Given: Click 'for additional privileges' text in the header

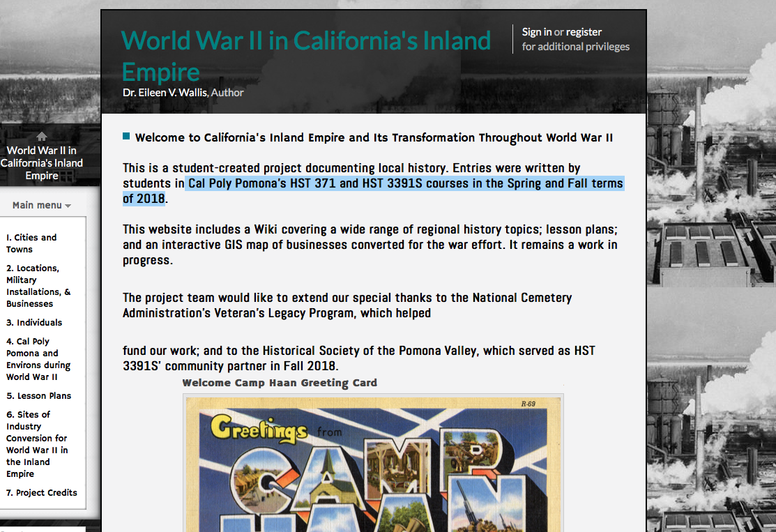Looking at the screenshot, I should [x=576, y=47].
